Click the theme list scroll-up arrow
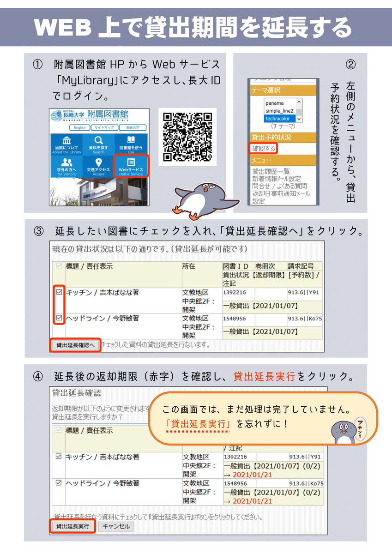392x554 pixels. [299, 102]
